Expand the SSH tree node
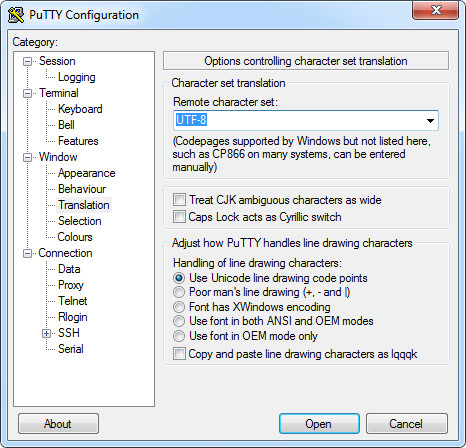Viewport: 466px width, 448px height. (46, 333)
